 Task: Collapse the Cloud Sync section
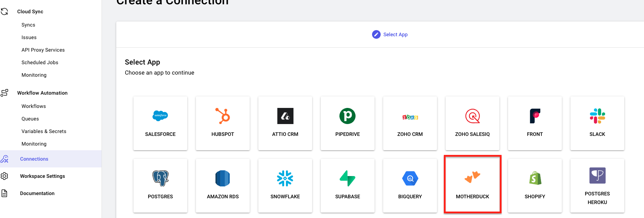(x=30, y=11)
